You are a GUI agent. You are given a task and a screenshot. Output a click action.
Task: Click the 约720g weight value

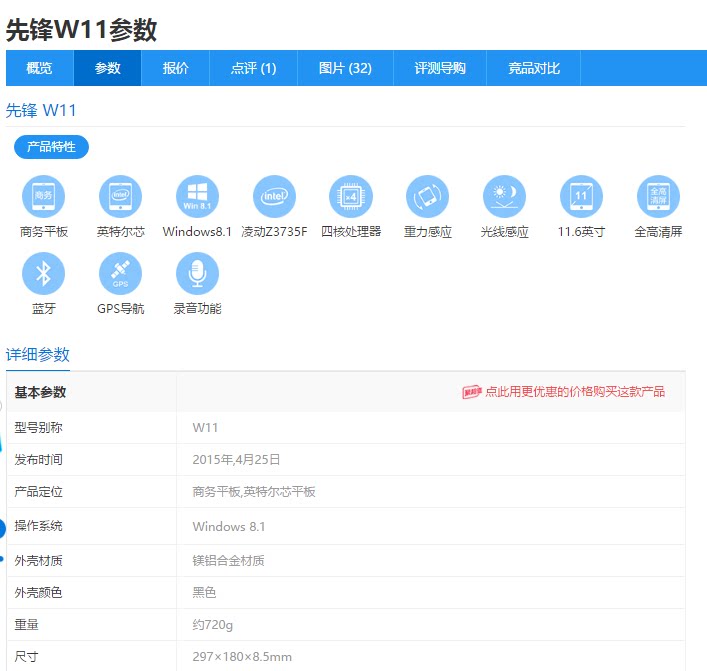pos(213,625)
